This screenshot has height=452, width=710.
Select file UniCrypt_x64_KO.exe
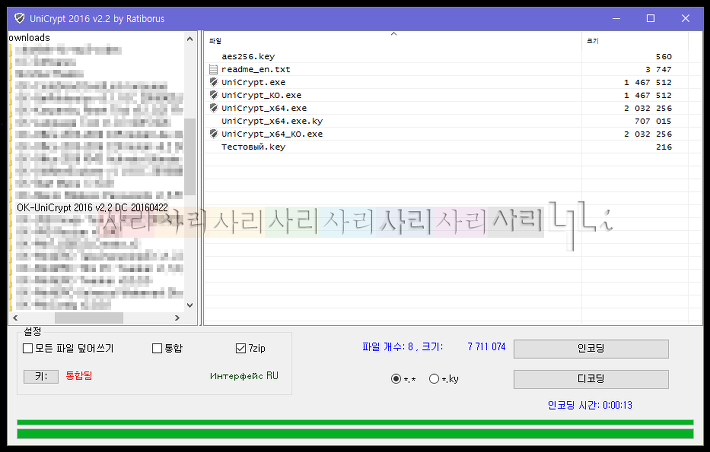coord(272,134)
